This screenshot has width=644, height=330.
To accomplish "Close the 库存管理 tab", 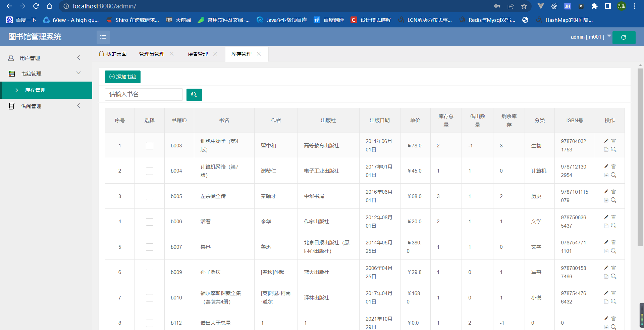I will click(x=259, y=54).
